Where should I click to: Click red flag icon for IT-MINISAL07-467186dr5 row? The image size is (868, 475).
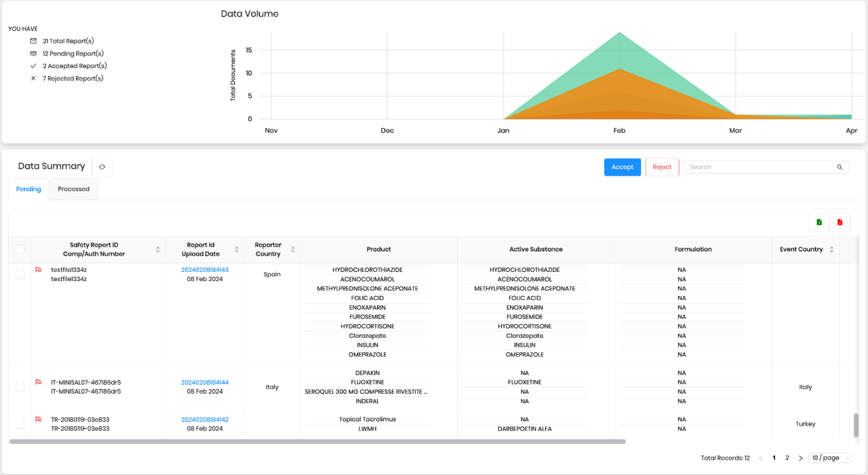[38, 382]
